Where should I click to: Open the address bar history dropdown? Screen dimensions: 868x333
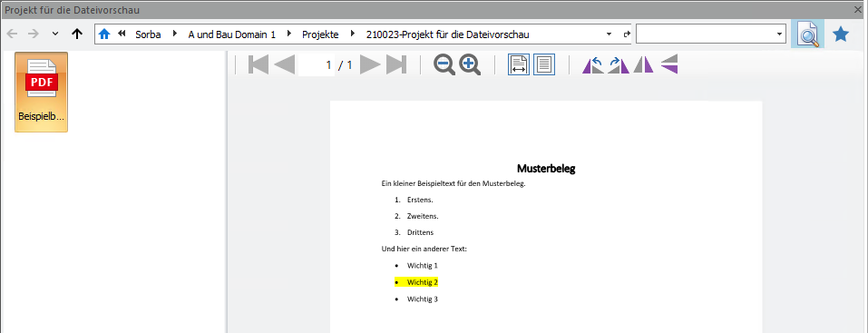[x=609, y=34]
